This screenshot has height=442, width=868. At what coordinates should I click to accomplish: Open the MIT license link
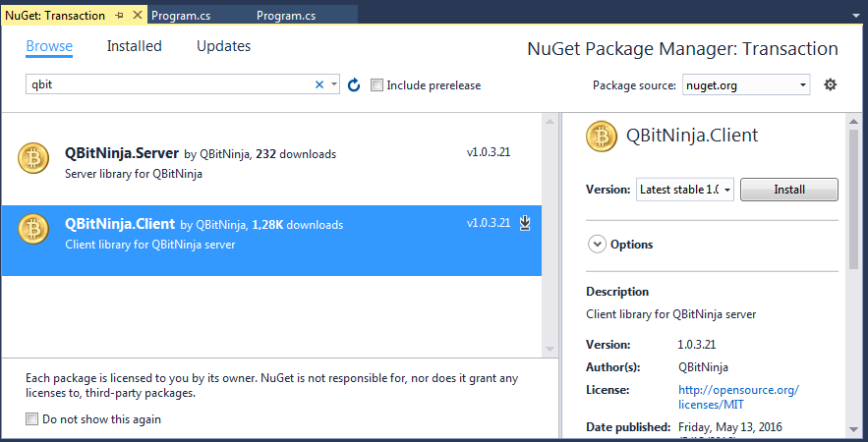[x=738, y=397]
